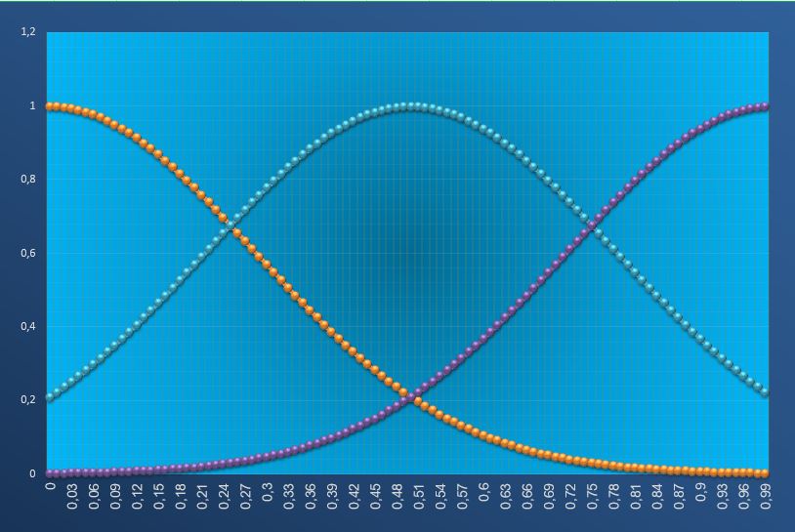Screen dimensions: 795x532
Task: Select the x-axis label 0,75
Action: coord(594,499)
